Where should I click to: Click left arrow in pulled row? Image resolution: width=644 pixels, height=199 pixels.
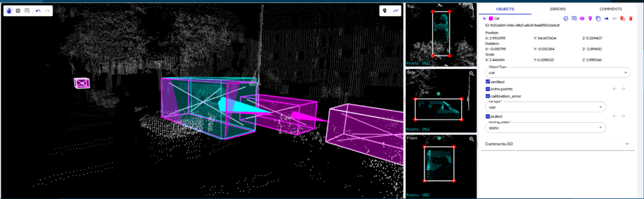(615, 116)
